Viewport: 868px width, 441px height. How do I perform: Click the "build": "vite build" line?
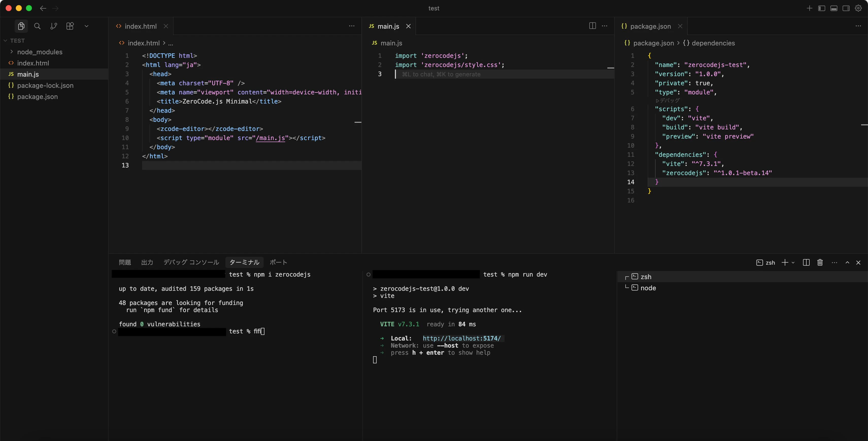702,127
